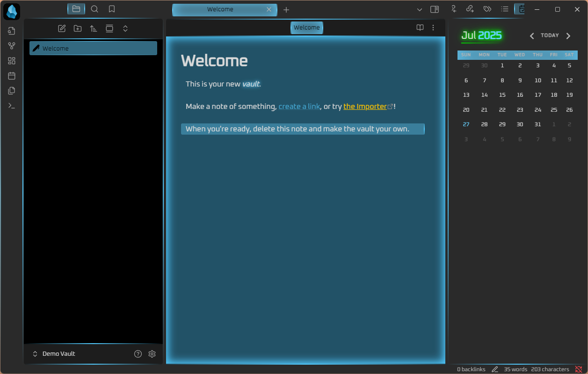Switch to the bookmarks sidebar tab
The height and width of the screenshot is (374, 588).
point(112,9)
